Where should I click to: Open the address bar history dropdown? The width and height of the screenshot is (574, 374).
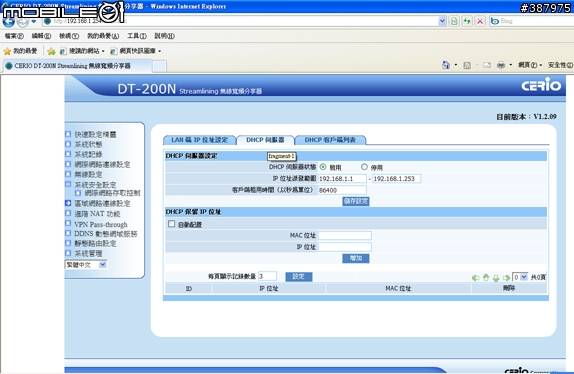pyautogui.click(x=442, y=21)
